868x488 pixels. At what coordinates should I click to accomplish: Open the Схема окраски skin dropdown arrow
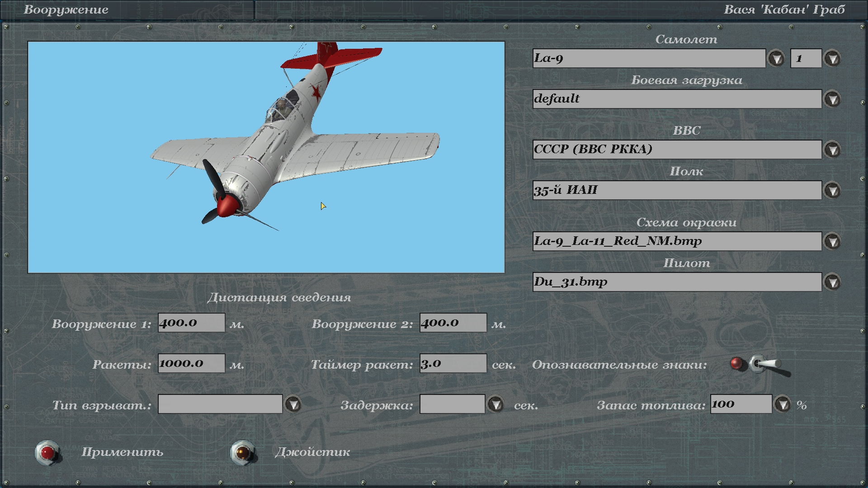coord(832,242)
